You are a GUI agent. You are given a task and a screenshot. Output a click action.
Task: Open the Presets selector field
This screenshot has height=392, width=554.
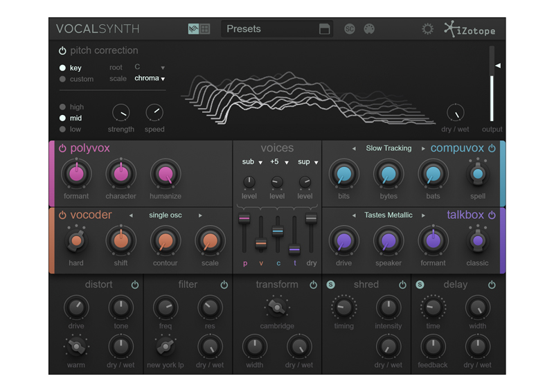[x=277, y=29]
